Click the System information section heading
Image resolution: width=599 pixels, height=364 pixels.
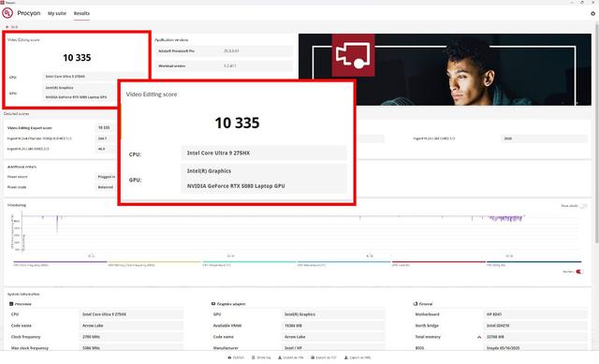point(23,294)
